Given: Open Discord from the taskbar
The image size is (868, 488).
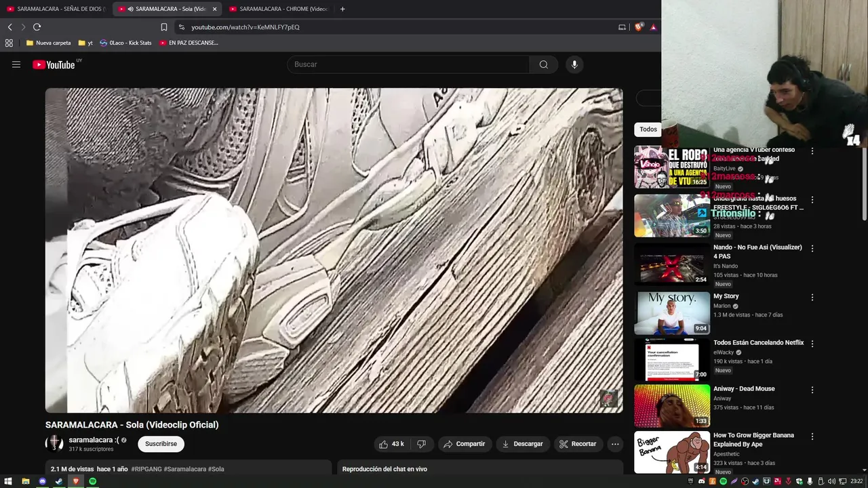Looking at the screenshot, I should point(43,481).
